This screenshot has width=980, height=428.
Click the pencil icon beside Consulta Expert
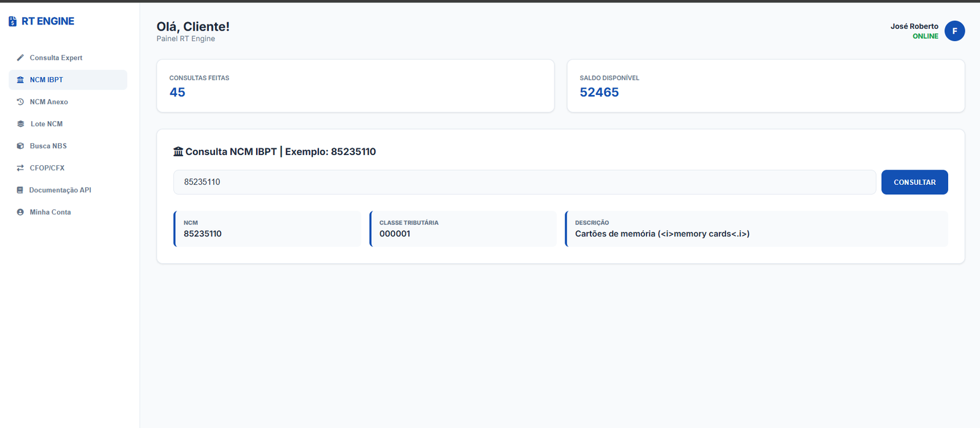click(x=20, y=58)
